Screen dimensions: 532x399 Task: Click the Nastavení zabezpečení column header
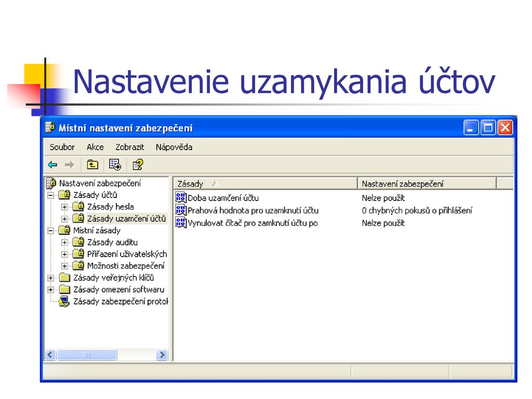click(427, 183)
